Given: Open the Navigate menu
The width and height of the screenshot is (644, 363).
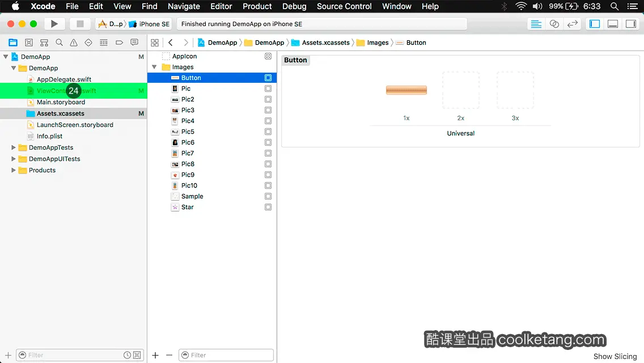Looking at the screenshot, I should pyautogui.click(x=184, y=6).
